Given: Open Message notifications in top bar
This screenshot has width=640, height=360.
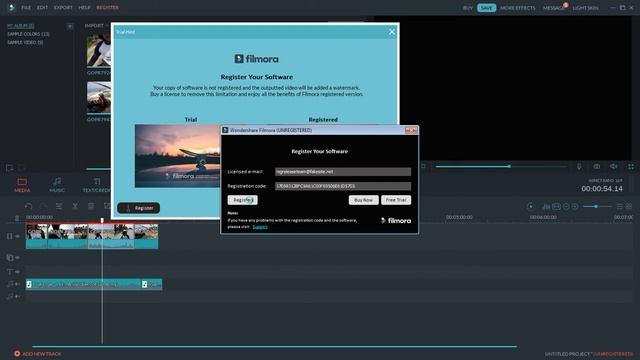Looking at the screenshot, I should pyautogui.click(x=553, y=8).
